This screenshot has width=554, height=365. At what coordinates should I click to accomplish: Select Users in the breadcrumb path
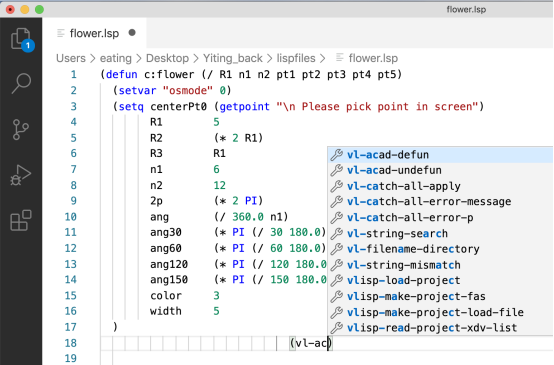[71, 58]
